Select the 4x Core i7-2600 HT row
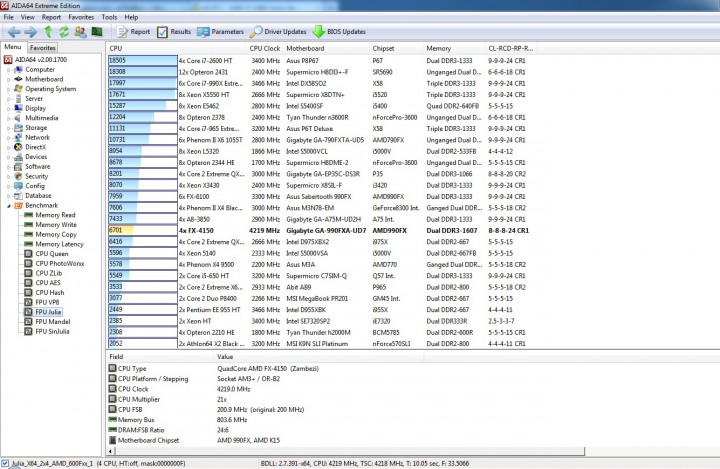The height and width of the screenshot is (469, 720). 321,61
